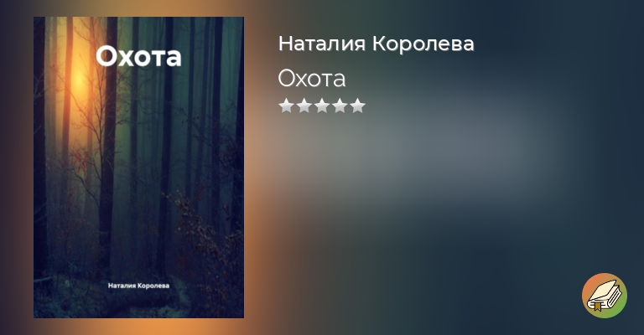Click the open book pages in round logo
This screenshot has height=335, width=644.
pyautogui.click(x=605, y=294)
